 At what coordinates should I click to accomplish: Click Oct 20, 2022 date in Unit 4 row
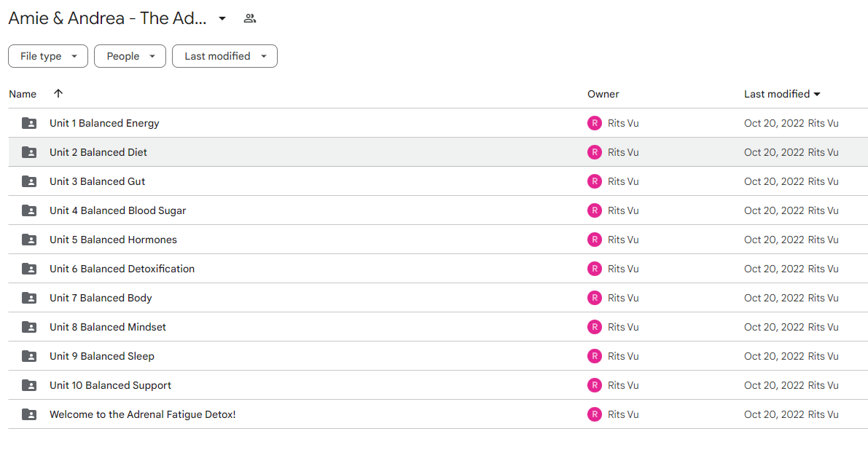(774, 210)
